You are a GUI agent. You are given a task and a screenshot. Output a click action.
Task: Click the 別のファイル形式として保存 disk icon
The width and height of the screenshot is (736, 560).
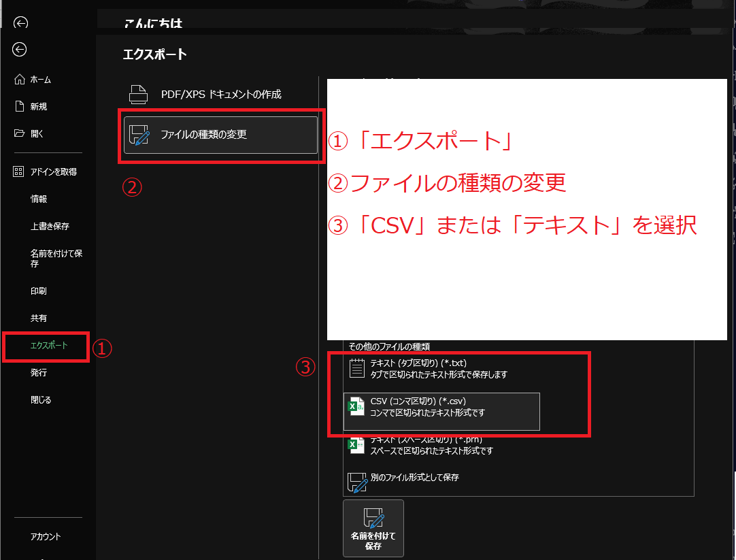pyautogui.click(x=357, y=482)
